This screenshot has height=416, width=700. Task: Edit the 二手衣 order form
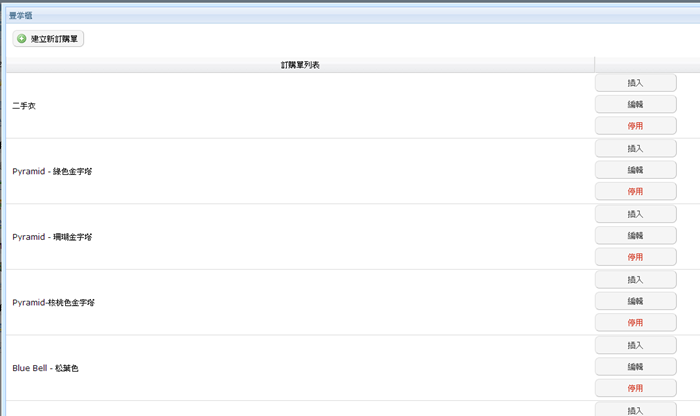pyautogui.click(x=636, y=104)
